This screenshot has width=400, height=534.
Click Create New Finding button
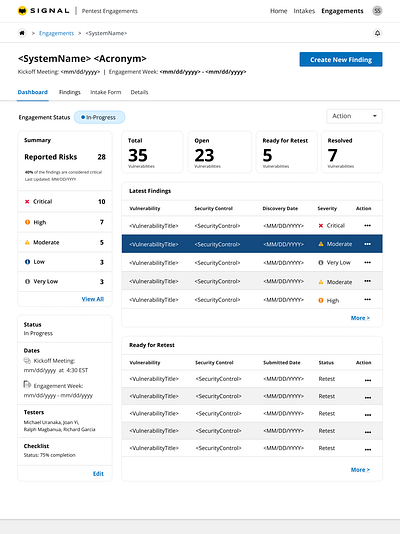click(341, 60)
